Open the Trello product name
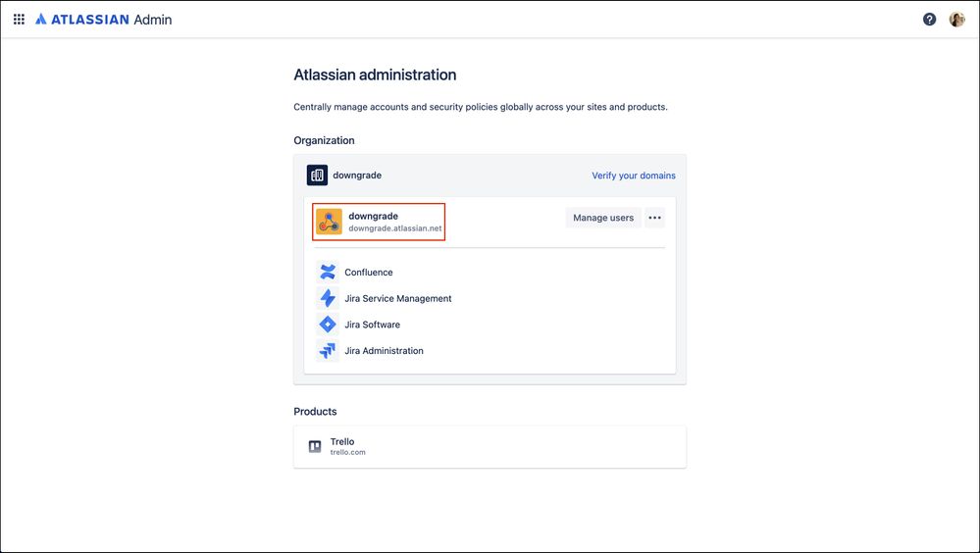This screenshot has height=553, width=980. point(342,441)
